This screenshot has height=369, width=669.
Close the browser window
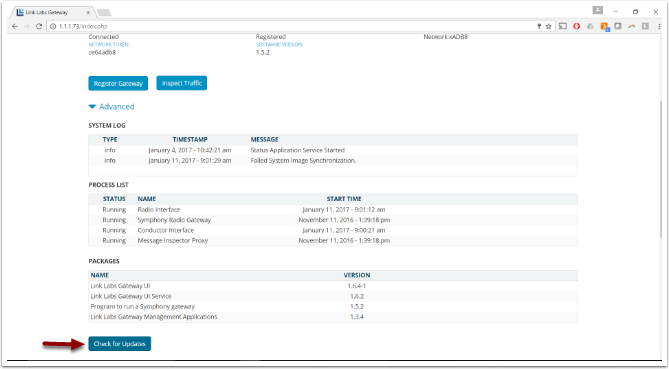pyautogui.click(x=656, y=12)
